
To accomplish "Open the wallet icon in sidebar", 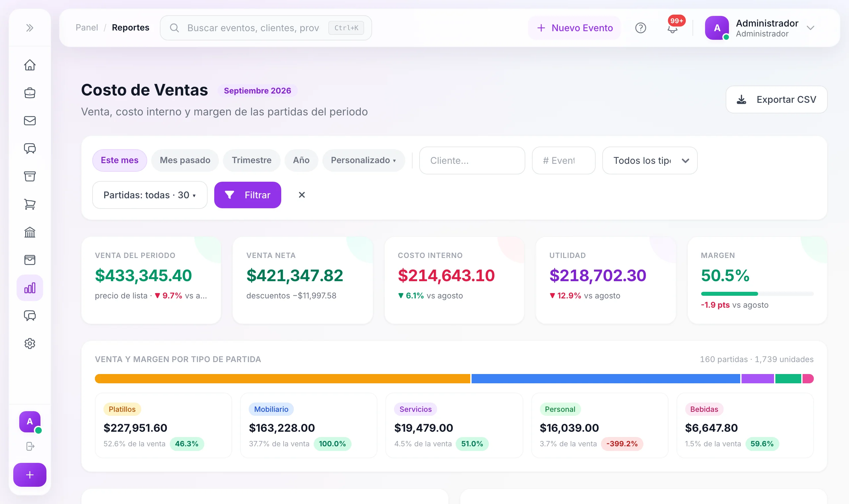I will [30, 260].
